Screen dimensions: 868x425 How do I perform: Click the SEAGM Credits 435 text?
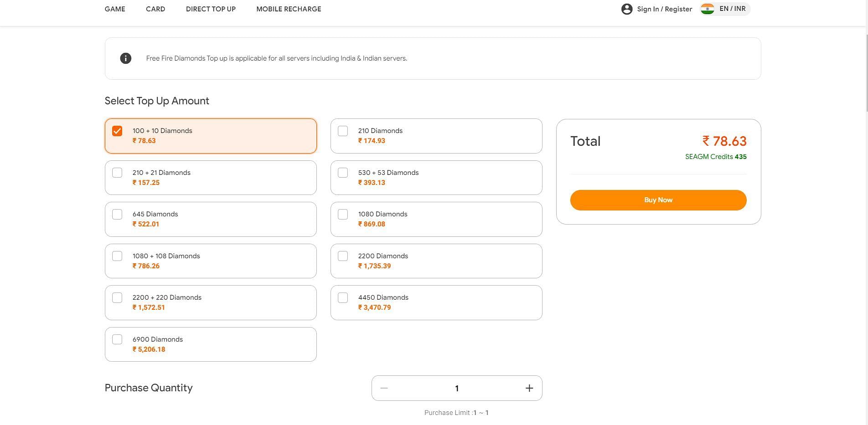click(x=716, y=157)
